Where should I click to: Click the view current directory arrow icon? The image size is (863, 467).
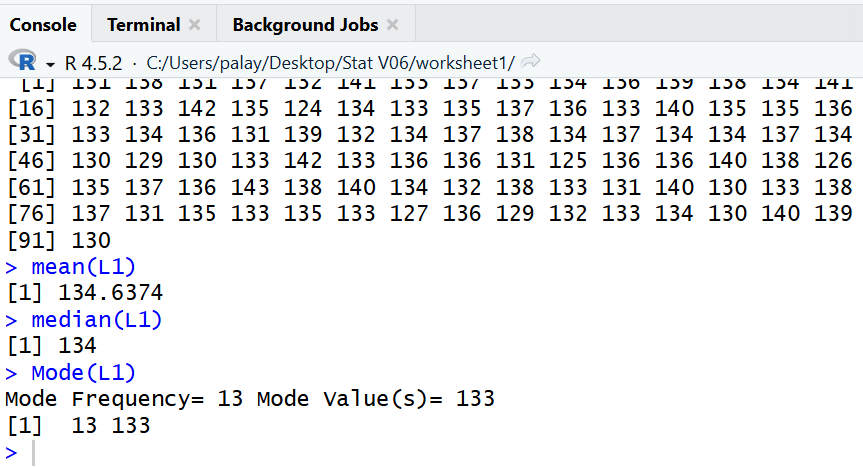click(x=531, y=62)
